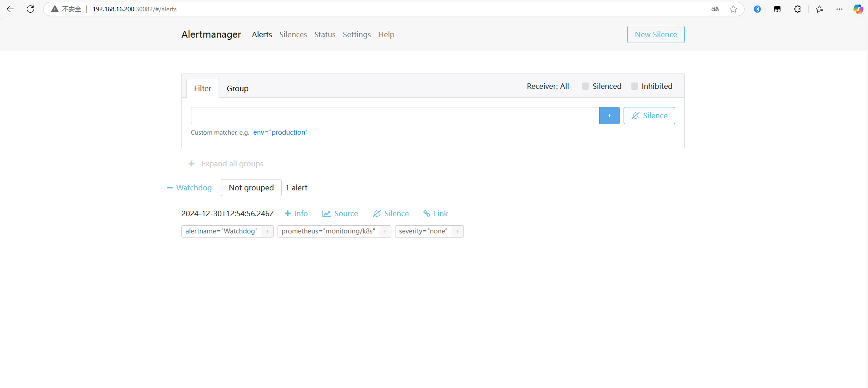This screenshot has width=868, height=388.
Task: Open the alert's Link permalink
Action: pos(435,213)
